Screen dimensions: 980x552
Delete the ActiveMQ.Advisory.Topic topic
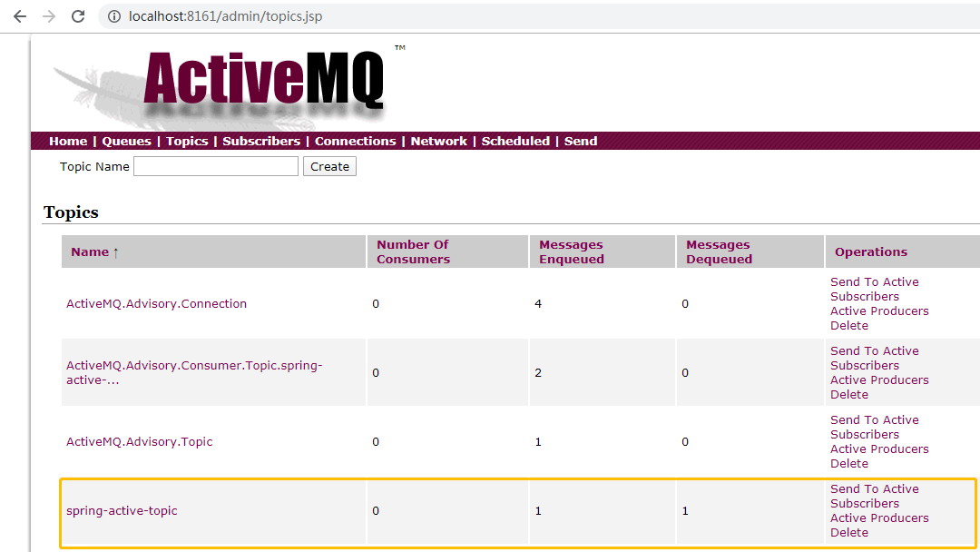848,463
